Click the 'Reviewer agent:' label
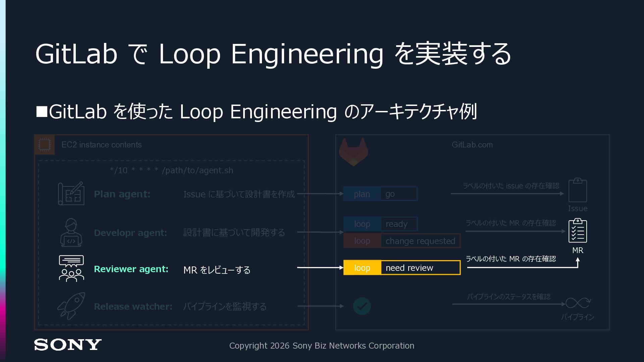This screenshot has width=644, height=362. 131,269
